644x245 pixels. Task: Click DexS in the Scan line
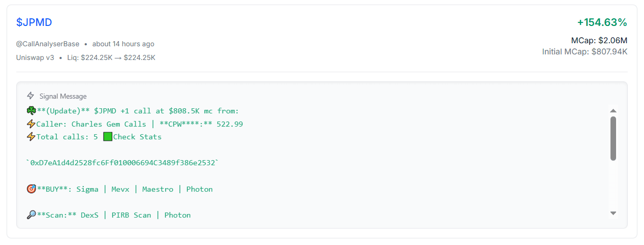click(x=89, y=215)
